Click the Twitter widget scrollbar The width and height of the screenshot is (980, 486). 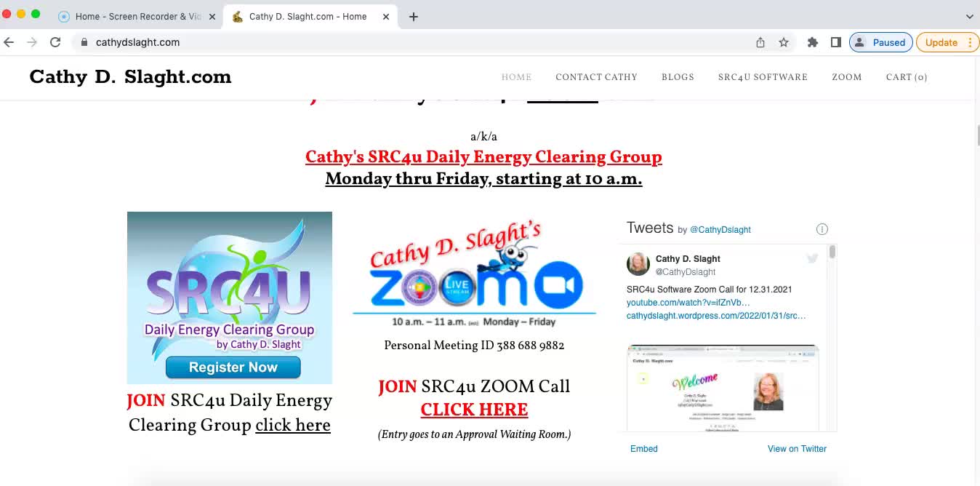click(832, 252)
